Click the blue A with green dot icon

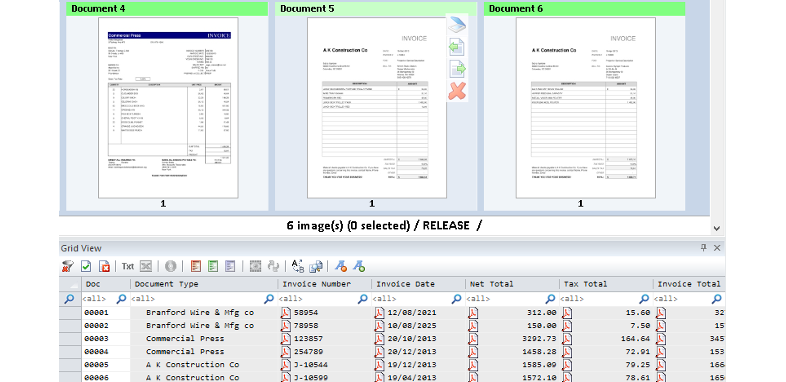pyautogui.click(x=358, y=266)
